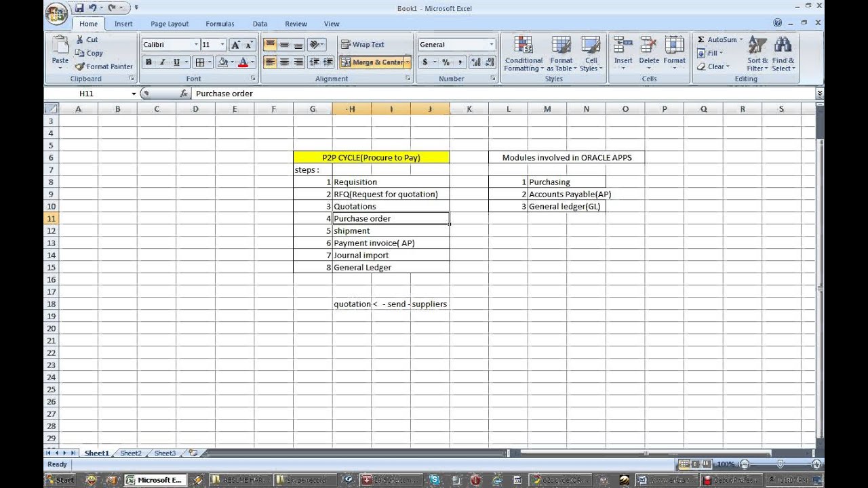868x488 pixels.
Task: Open Excel Help question mark
Action: click(x=778, y=23)
